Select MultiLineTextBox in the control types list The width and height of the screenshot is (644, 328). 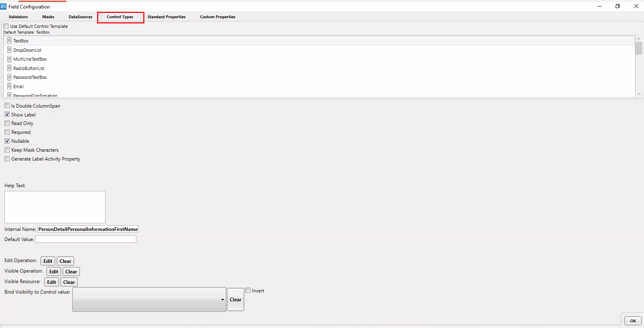320,59
